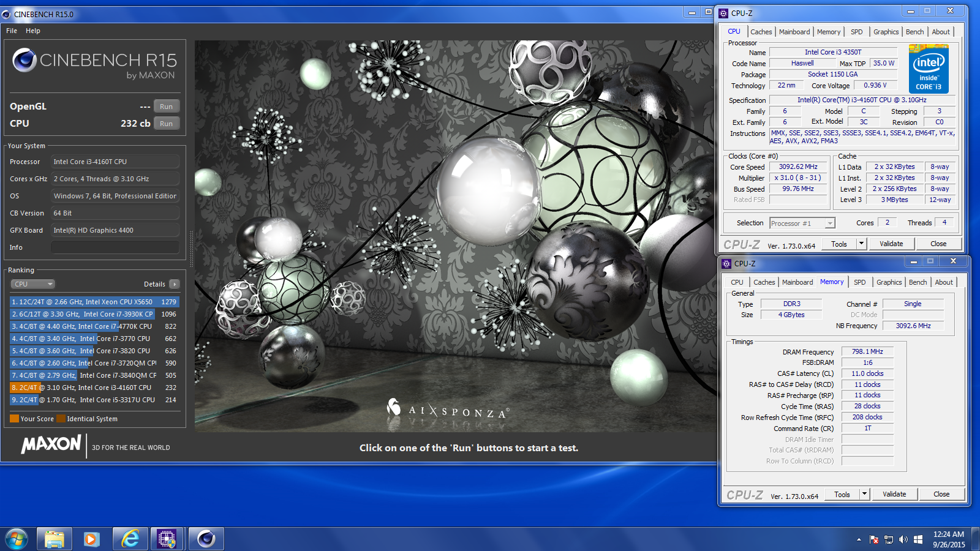Switch to Bench tab in upper CPU-Z window

[915, 32]
